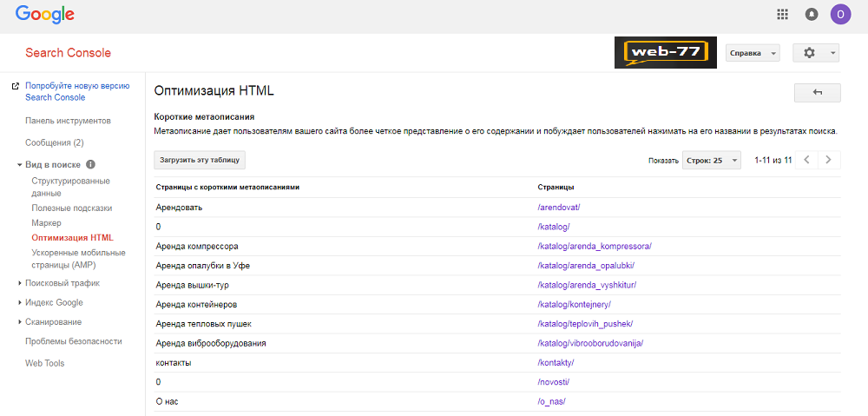Open Структурированные данные in sidebar
This screenshot has height=416, width=868.
pos(71,188)
